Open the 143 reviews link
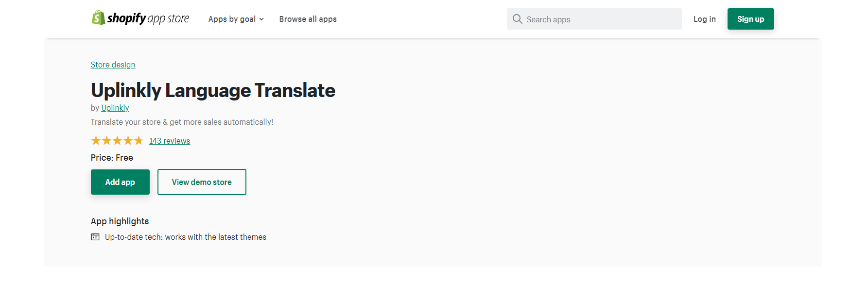This screenshot has height=283, width=868. (x=170, y=141)
